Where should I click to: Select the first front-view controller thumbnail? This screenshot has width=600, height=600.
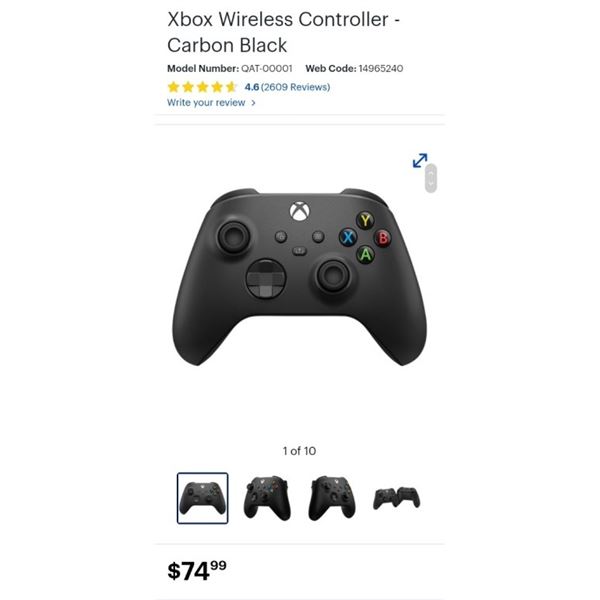(x=202, y=498)
